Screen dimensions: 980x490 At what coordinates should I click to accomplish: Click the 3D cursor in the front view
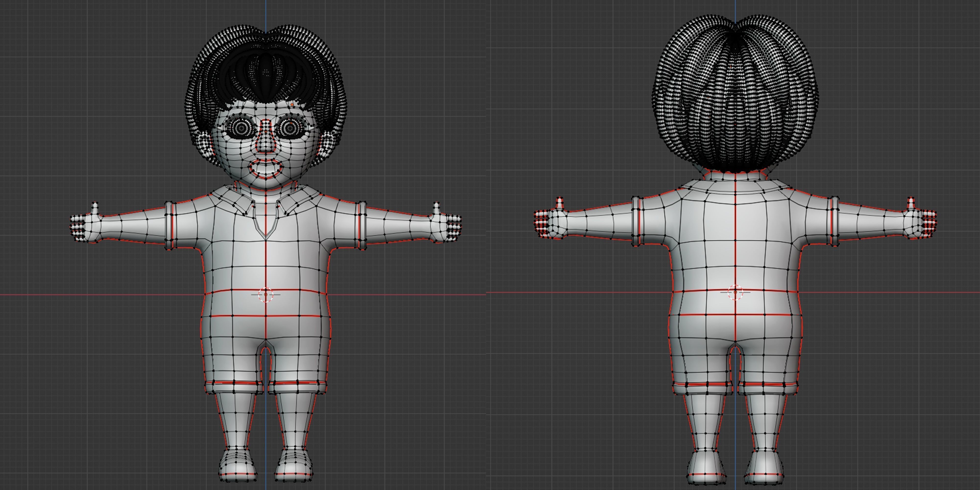coord(266,294)
